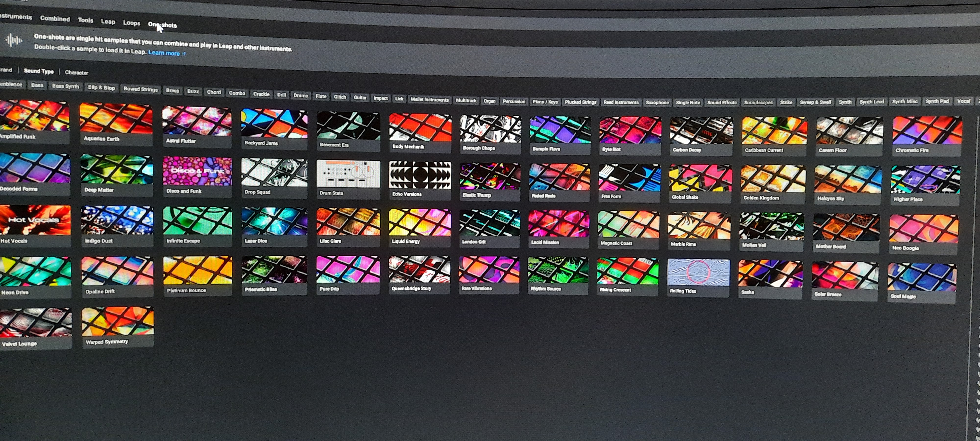Select the Sound Type filter group
The width and height of the screenshot is (980, 441).
39,71
